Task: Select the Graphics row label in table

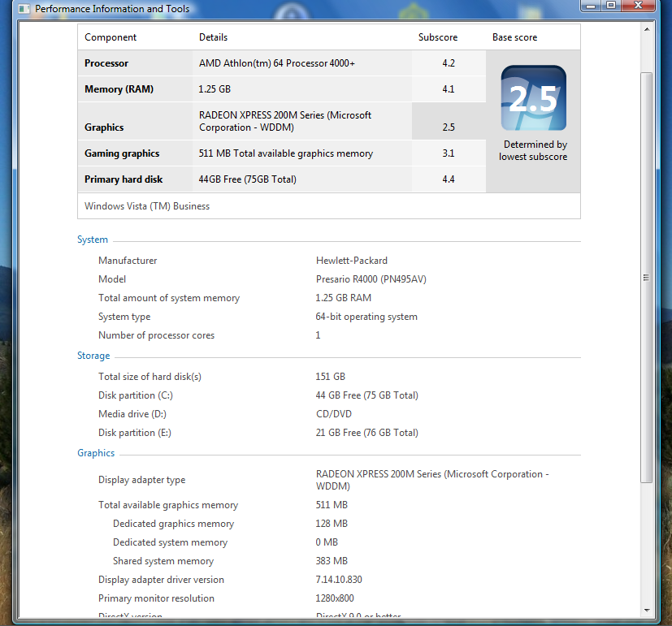Action: 104,127
